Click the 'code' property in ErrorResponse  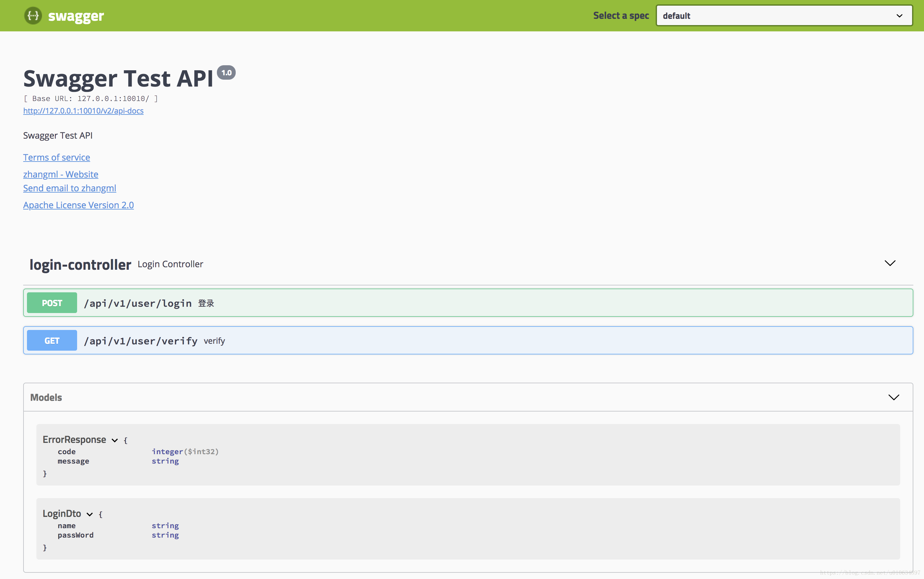point(66,452)
